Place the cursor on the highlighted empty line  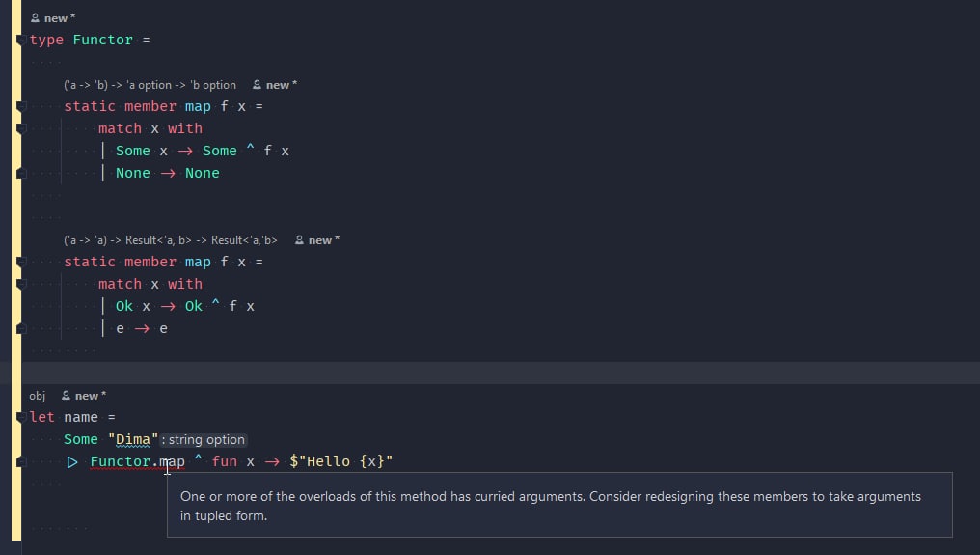tap(500, 373)
